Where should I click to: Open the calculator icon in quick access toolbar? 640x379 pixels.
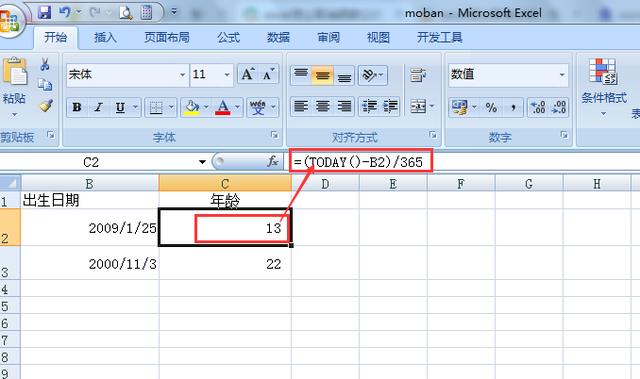coord(146,13)
